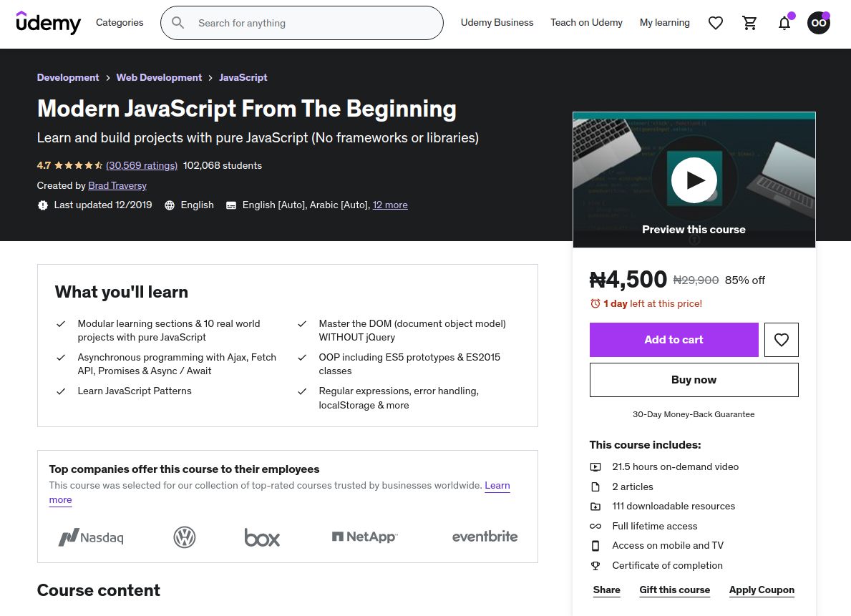The height and width of the screenshot is (616, 851).
Task: Click the NetApp logo
Action: click(x=365, y=537)
